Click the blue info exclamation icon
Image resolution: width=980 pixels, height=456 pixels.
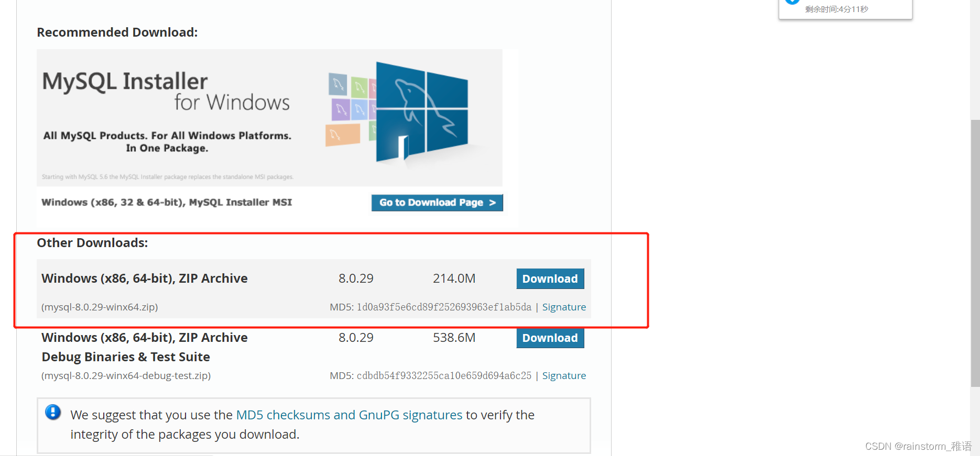coord(53,413)
